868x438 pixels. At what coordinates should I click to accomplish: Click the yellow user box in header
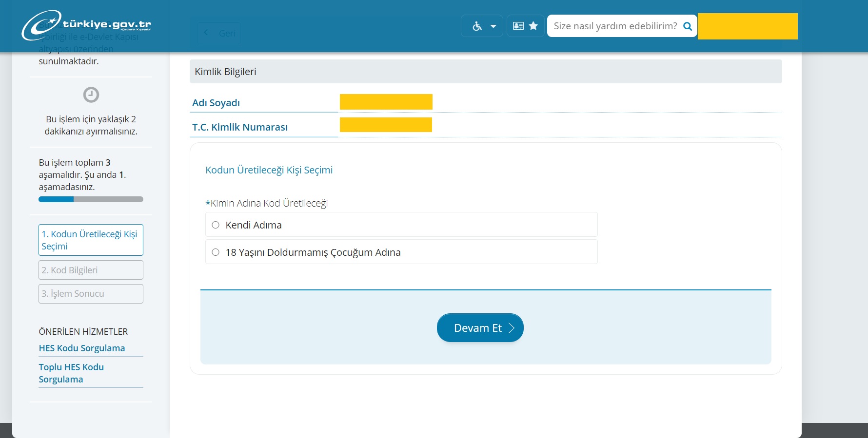tap(747, 26)
